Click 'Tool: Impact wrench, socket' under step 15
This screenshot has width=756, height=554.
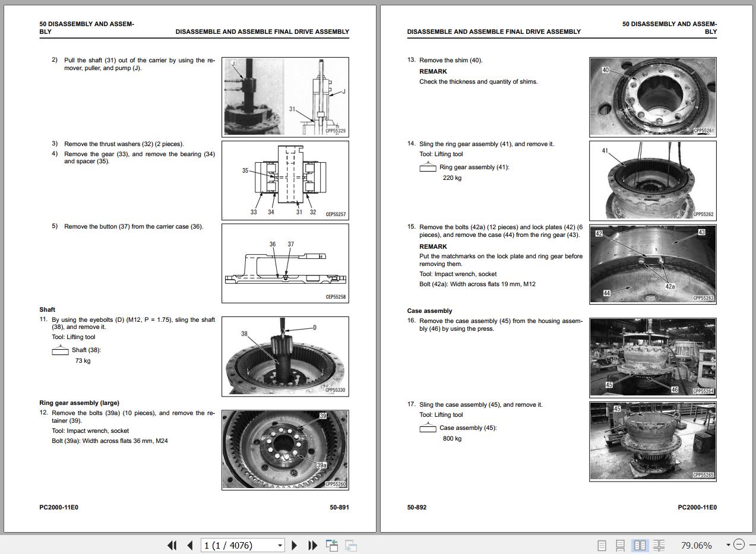[x=458, y=274]
